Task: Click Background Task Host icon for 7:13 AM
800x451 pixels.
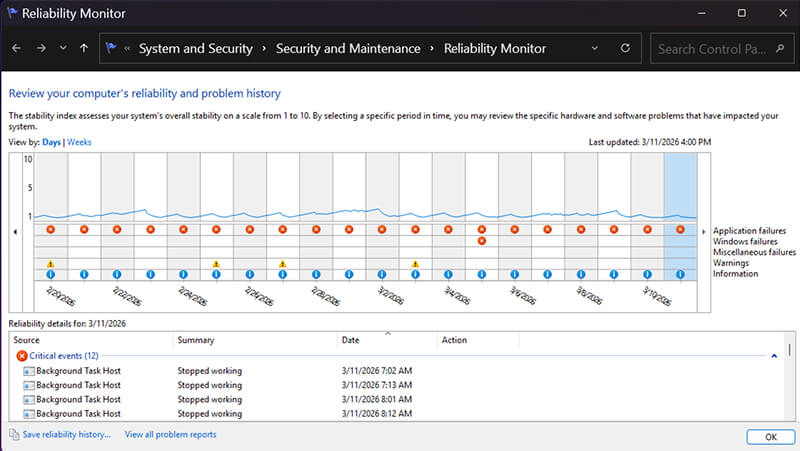Action: click(x=29, y=385)
